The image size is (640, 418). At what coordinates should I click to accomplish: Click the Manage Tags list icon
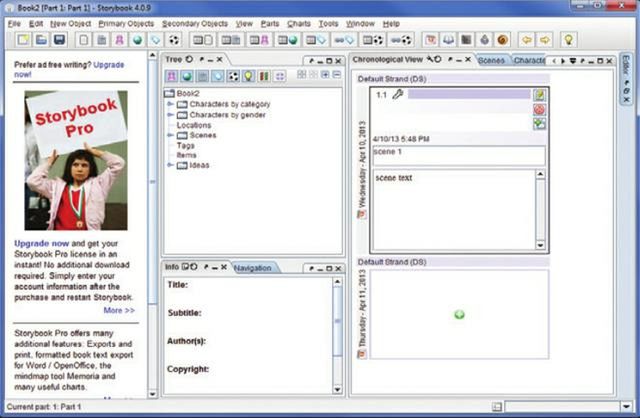point(316,40)
